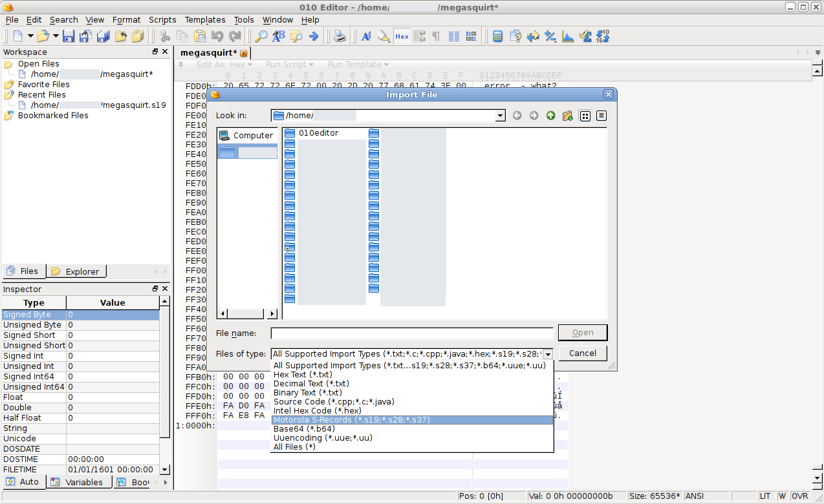Click the highlighter color toolbar icon
This screenshot has width=824, height=504.
384,36
